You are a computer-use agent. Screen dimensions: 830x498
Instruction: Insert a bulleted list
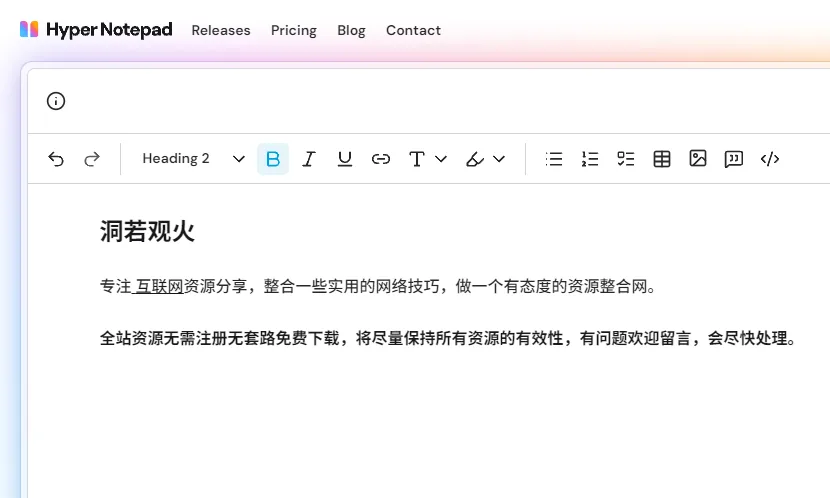[x=554, y=159]
